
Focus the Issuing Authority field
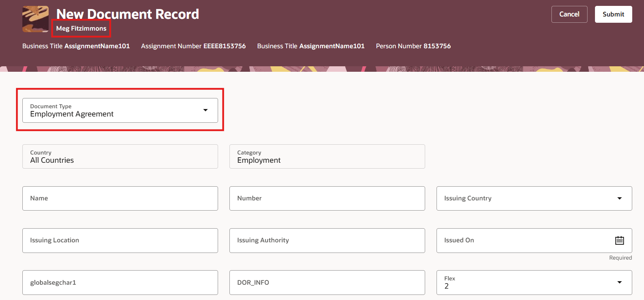pos(327,240)
